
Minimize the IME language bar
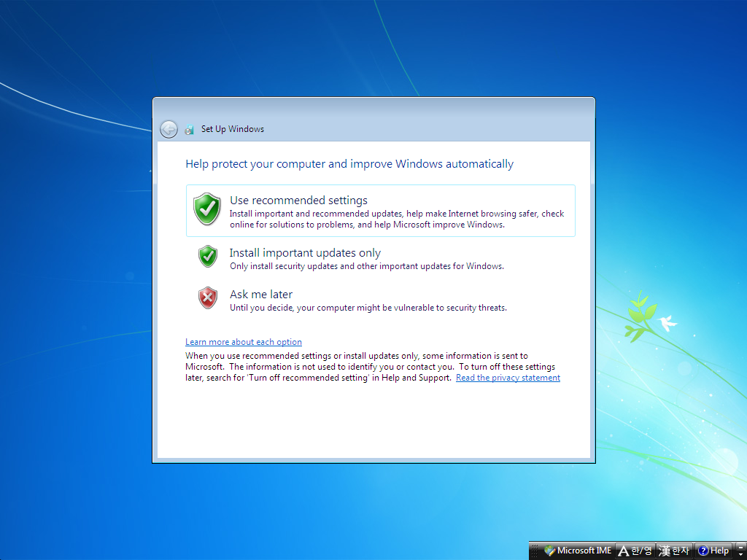pos(740,547)
